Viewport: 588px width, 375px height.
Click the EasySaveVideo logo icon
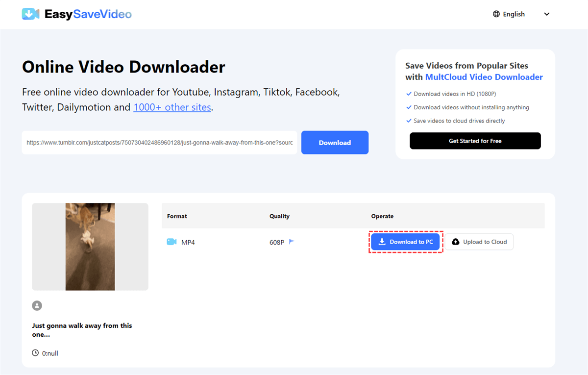[x=30, y=14]
